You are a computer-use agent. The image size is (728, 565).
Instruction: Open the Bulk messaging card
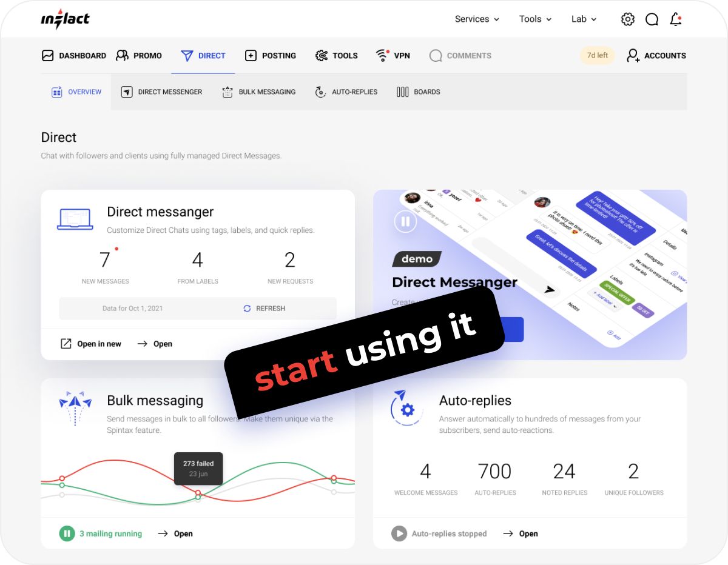175,533
